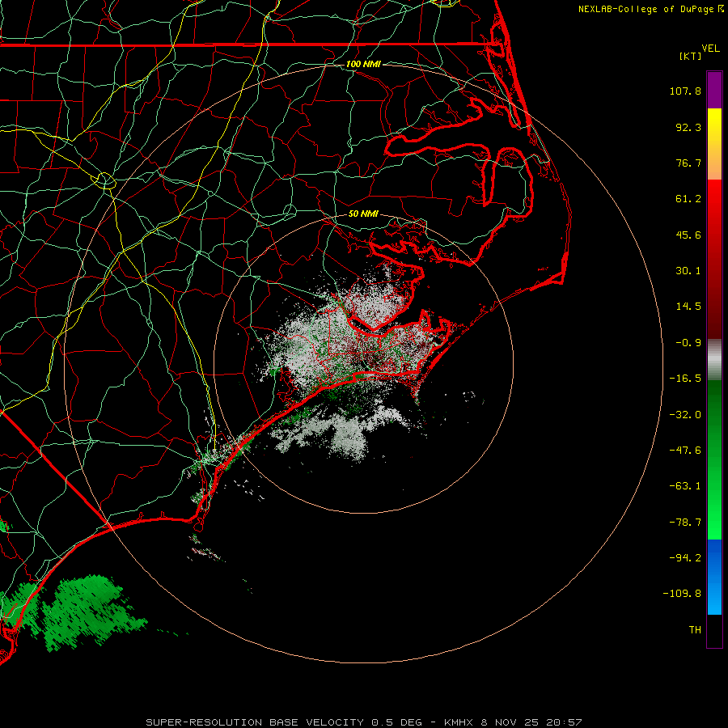Click the -94.2 scale value
The image size is (728, 728).
point(685,558)
